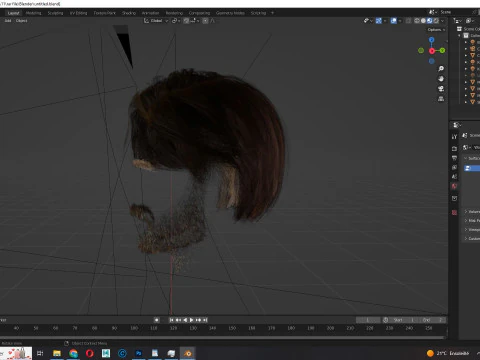Play the animation in reverse
480x360 pixels.
click(185, 320)
